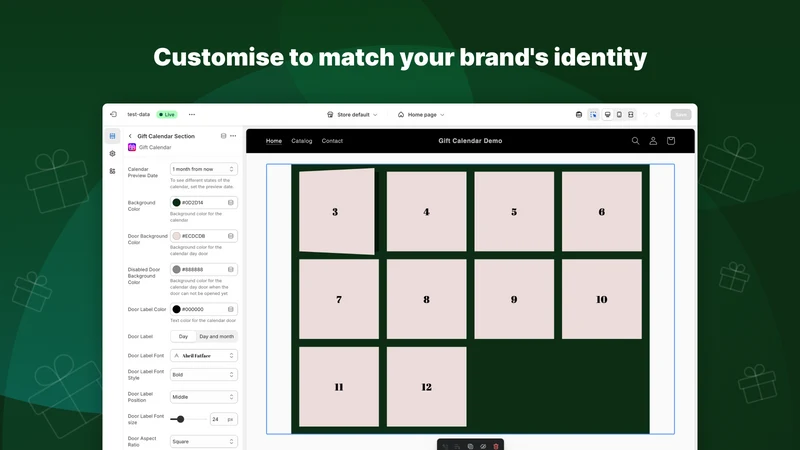Click the Gift Calendar app icon
Viewport: 800px width, 450px height.
132,147
